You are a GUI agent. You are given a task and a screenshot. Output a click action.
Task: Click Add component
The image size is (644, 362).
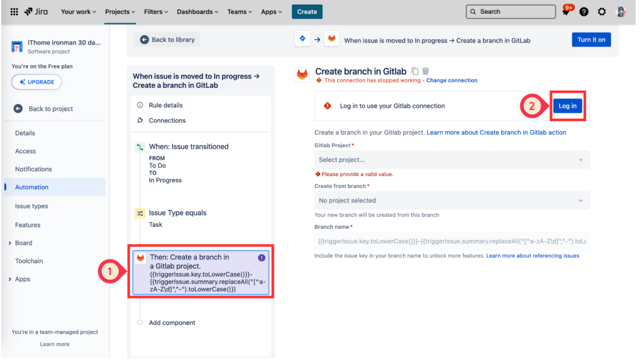pos(172,322)
